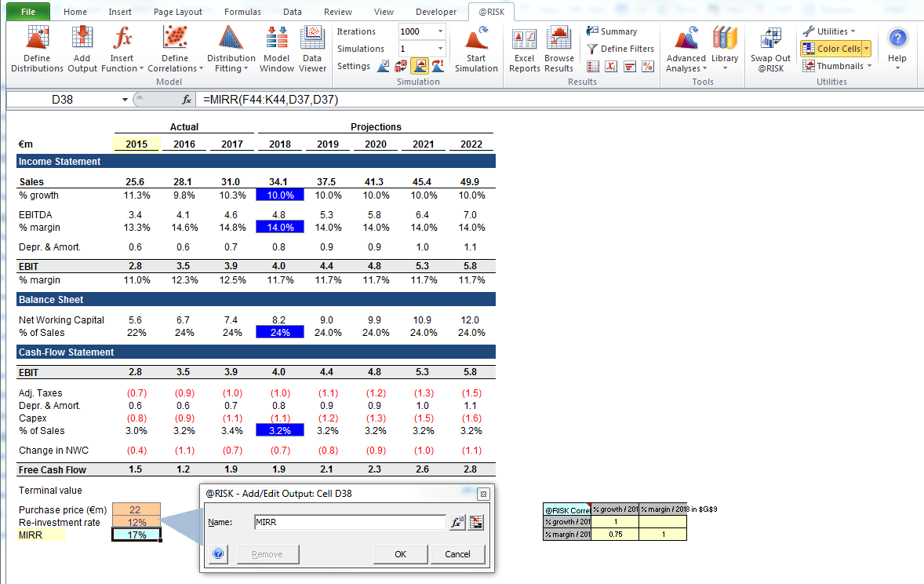Click the cell reference selector icon in dialog
Screen dimensions: 924x584
pyautogui.click(x=476, y=522)
